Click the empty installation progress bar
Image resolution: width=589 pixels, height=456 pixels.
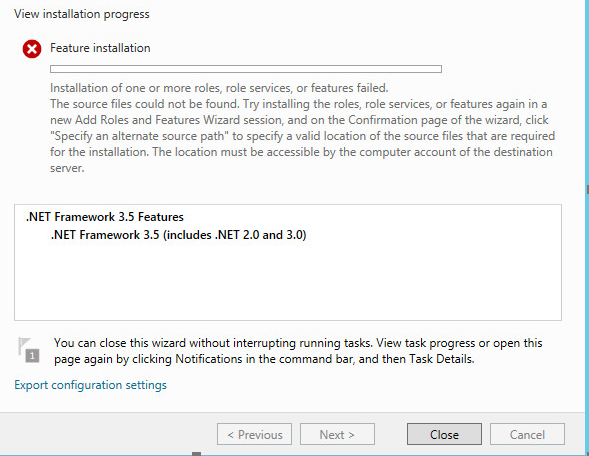coord(246,69)
